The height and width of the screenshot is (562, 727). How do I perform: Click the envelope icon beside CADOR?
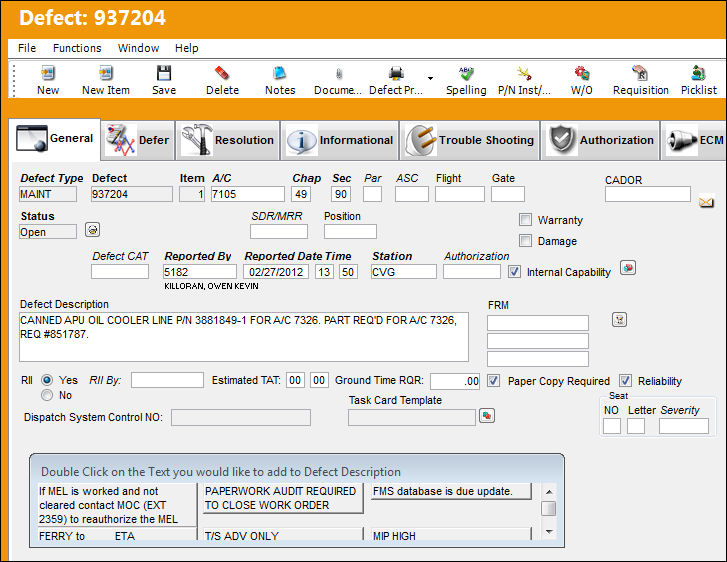coord(706,202)
